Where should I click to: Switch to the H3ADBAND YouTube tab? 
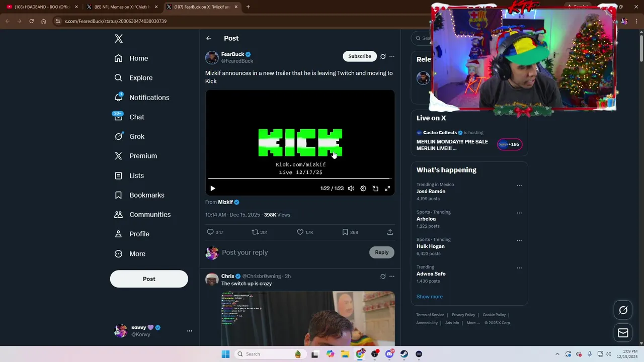tap(43, 7)
